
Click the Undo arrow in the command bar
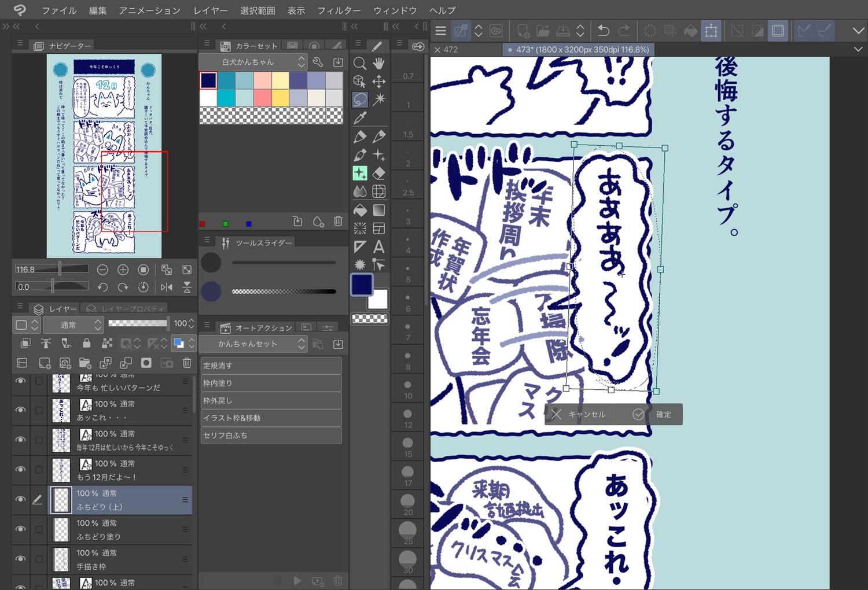[x=603, y=31]
